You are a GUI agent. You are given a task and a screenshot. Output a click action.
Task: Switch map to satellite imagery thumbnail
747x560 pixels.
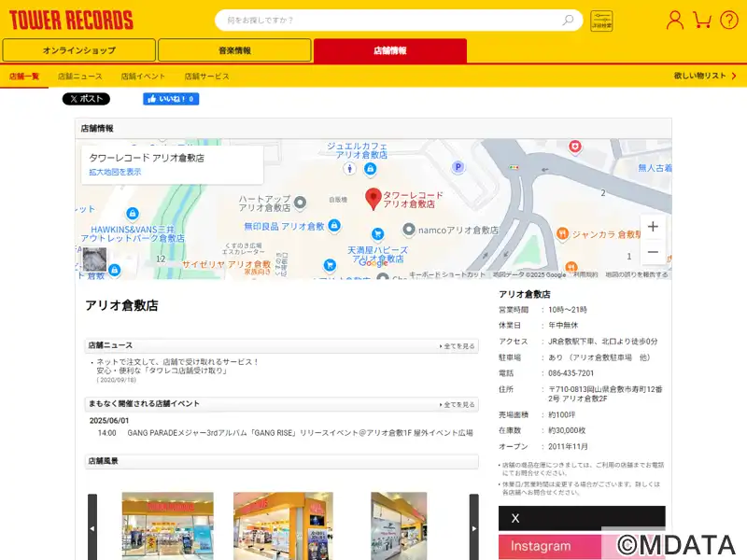(x=95, y=259)
